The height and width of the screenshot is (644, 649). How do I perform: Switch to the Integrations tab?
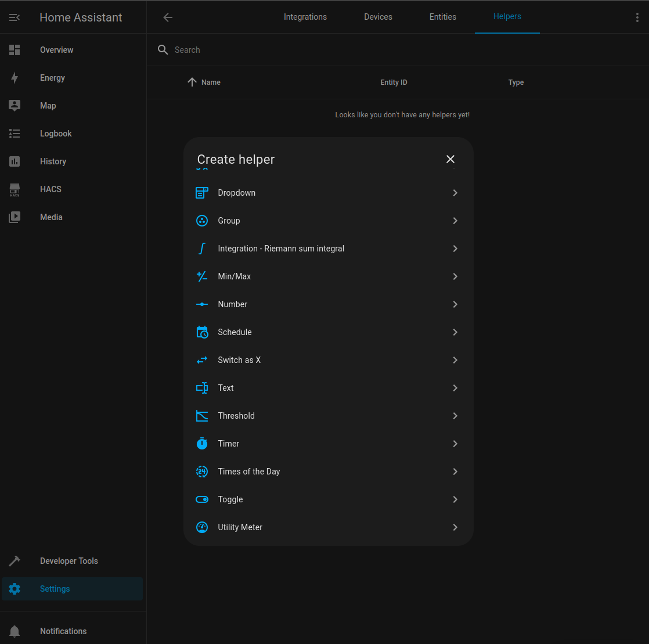click(305, 17)
